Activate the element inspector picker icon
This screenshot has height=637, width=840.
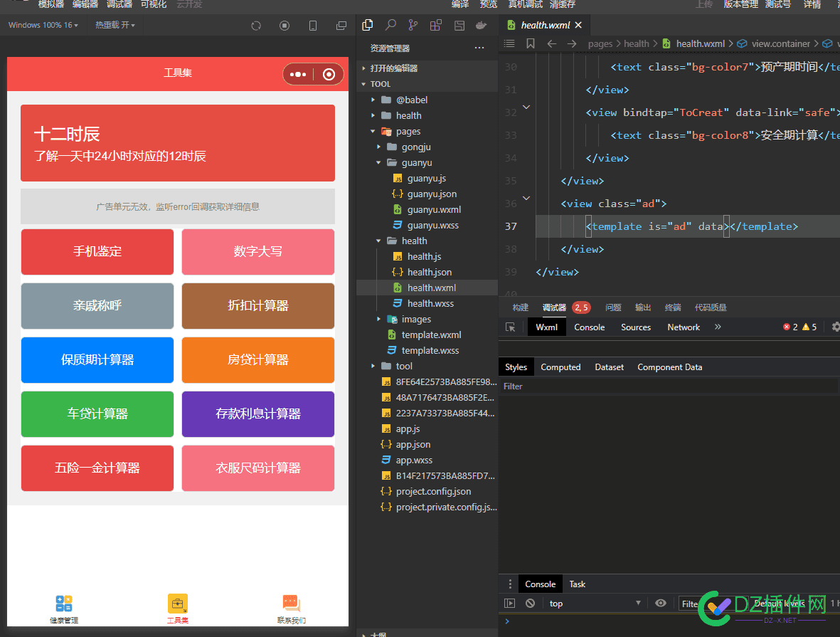click(511, 327)
